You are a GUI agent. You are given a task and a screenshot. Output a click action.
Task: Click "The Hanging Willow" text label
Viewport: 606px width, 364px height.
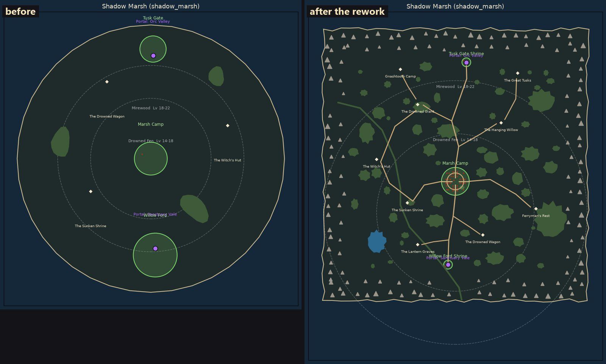click(501, 130)
